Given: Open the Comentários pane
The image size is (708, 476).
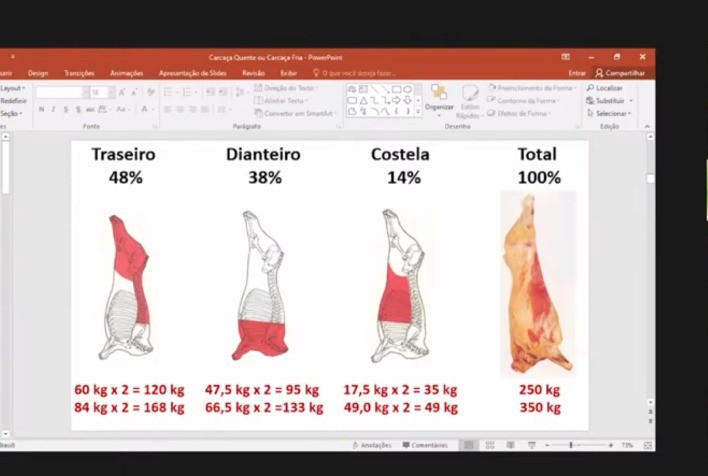Looking at the screenshot, I should coord(425,445).
